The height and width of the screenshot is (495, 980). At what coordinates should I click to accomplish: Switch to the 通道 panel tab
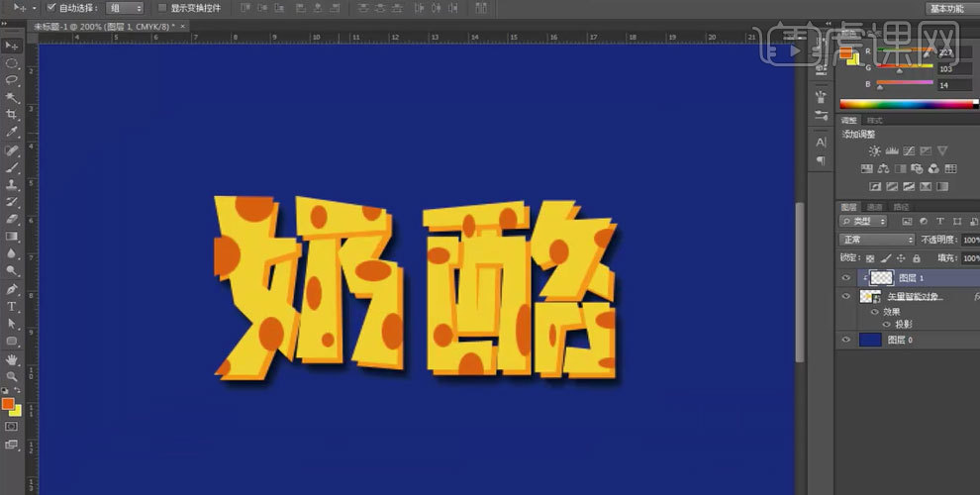click(875, 207)
